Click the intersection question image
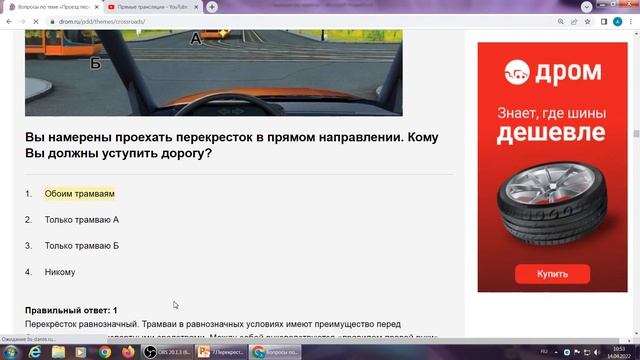The height and width of the screenshot is (360, 640). tap(214, 73)
